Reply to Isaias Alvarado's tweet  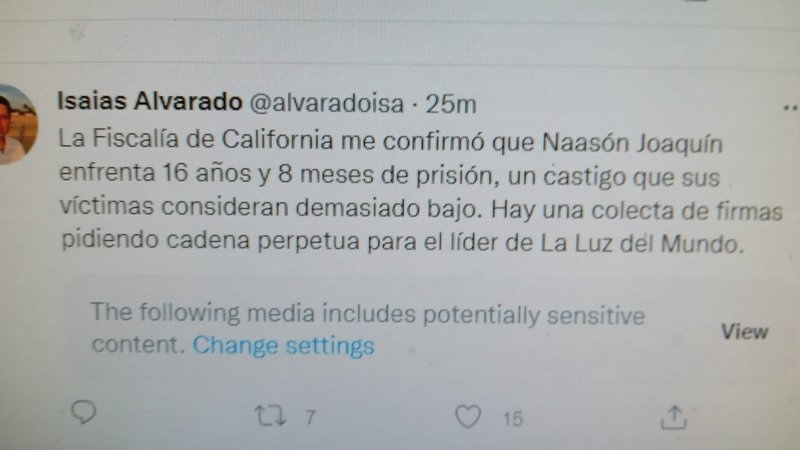coord(84,412)
